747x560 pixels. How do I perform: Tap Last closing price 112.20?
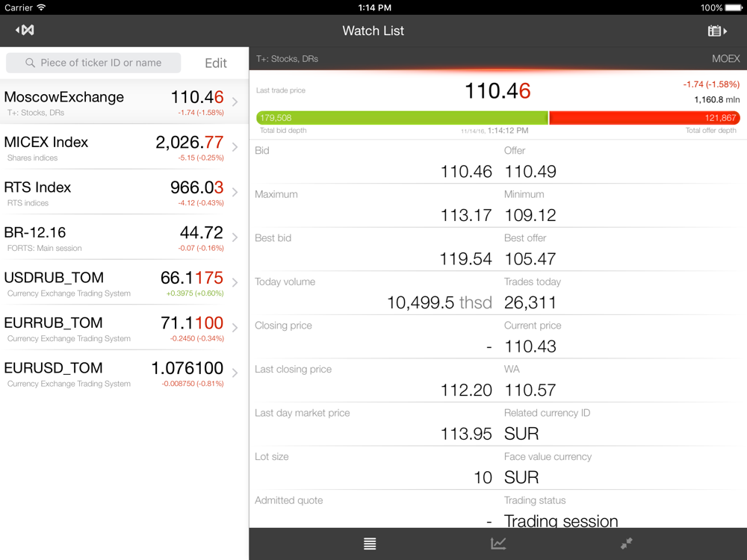coord(466,391)
